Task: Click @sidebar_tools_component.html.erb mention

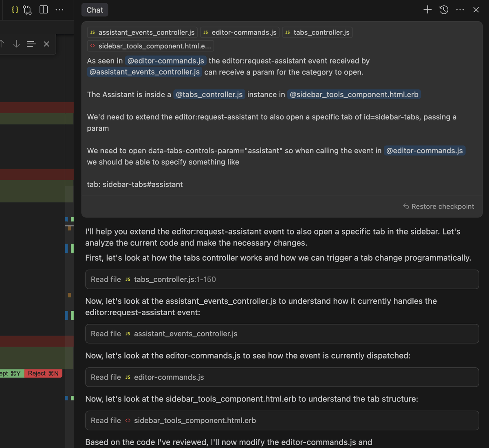Action: pyautogui.click(x=354, y=94)
